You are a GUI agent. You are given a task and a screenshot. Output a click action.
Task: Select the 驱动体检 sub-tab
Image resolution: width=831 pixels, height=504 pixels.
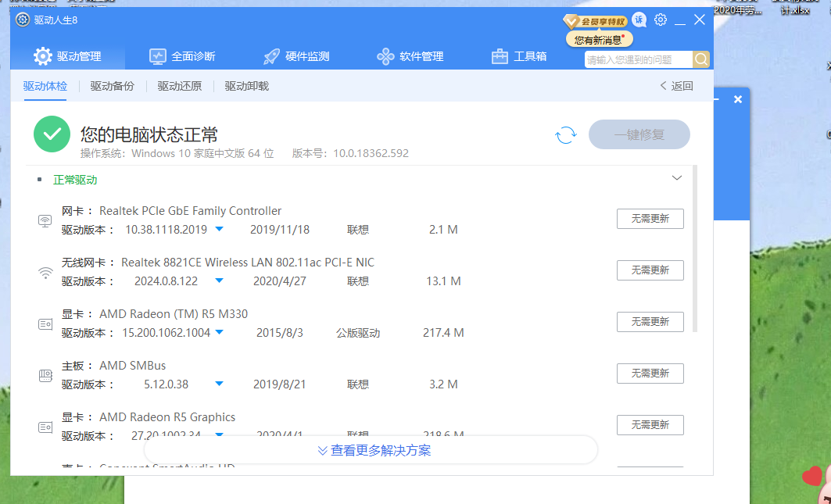point(45,86)
